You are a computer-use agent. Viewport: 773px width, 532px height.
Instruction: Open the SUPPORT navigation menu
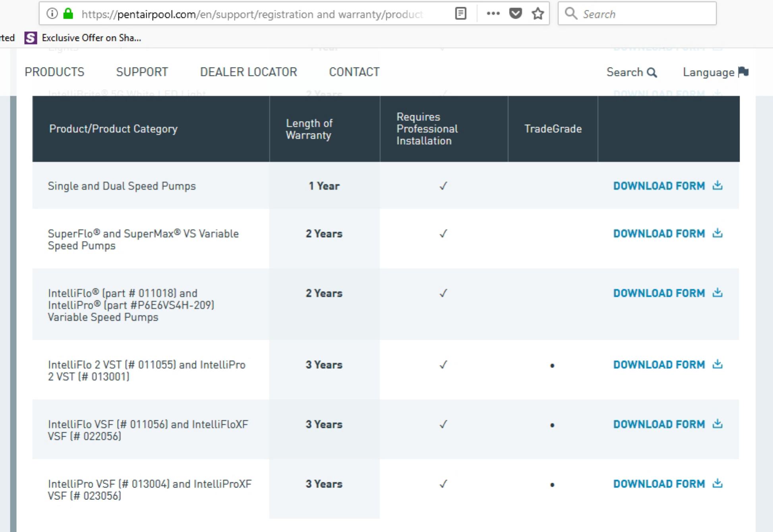coord(142,72)
